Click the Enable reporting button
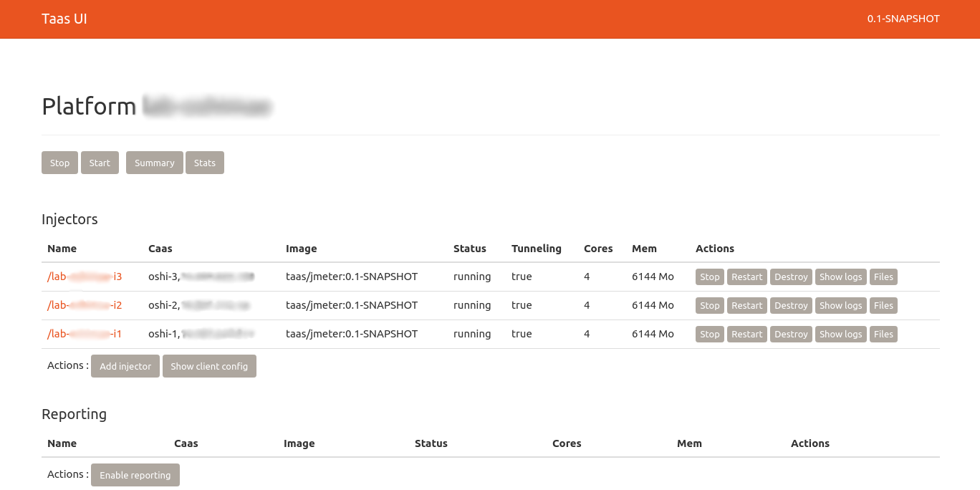The width and height of the screenshot is (980, 490). point(135,475)
